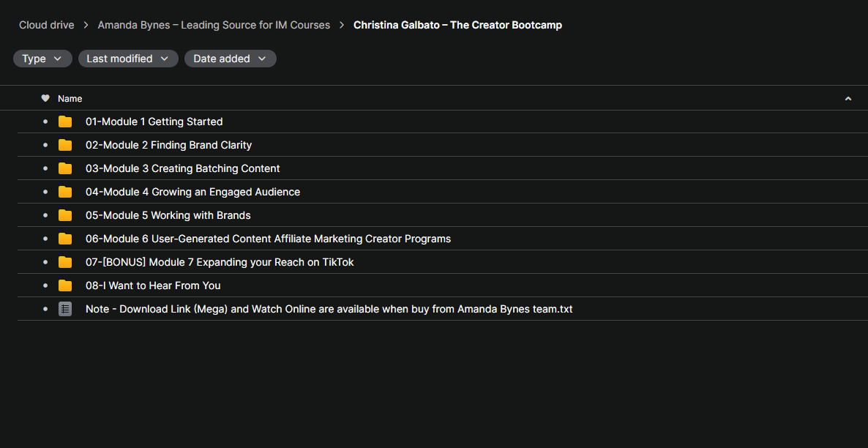Image resolution: width=868 pixels, height=448 pixels.
Task: Click the folder icon beside Module 3 Creating Batching Content
Action: click(x=65, y=168)
